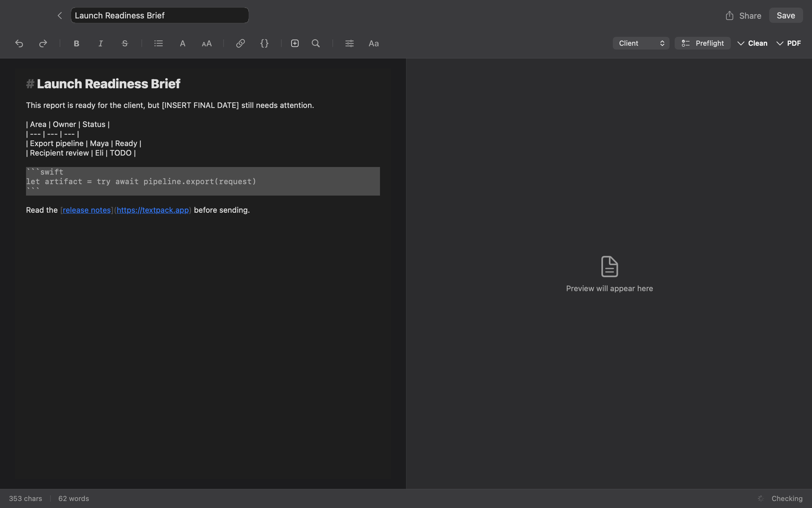Screen dimensions: 812x508
Task: Click the 62 words counter
Action: click(74, 498)
